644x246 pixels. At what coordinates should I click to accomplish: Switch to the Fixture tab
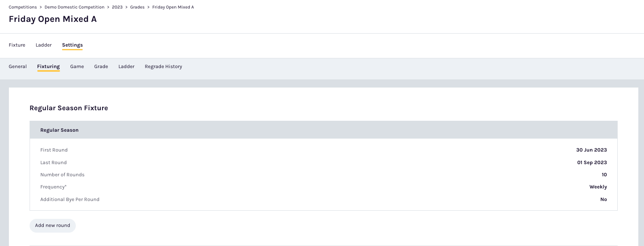pos(17,45)
